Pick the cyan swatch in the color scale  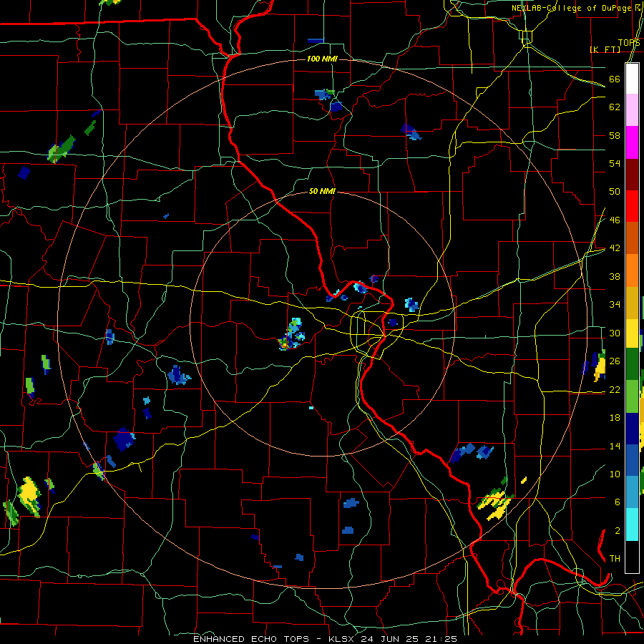click(632, 525)
